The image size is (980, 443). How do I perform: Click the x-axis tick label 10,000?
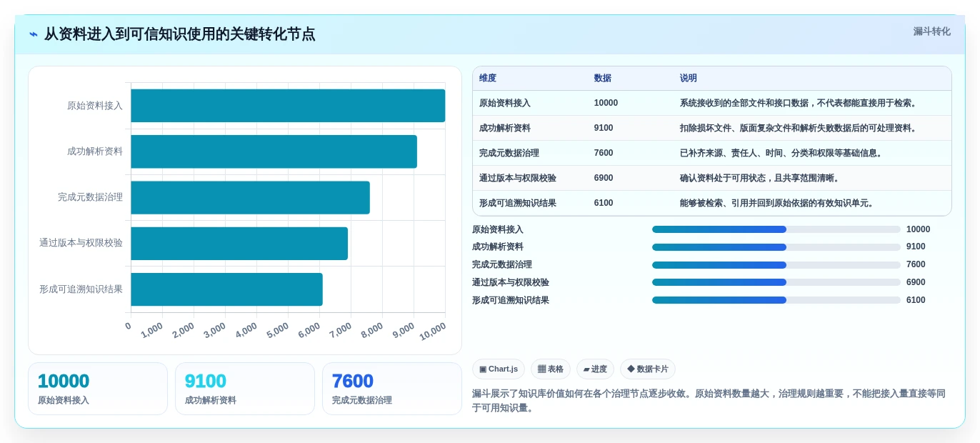(x=433, y=331)
